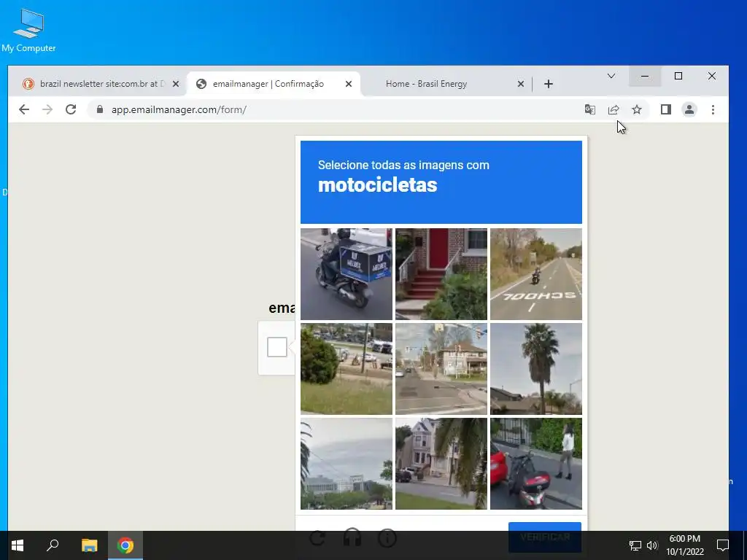Tick the reCAPTCHA checkbox
The width and height of the screenshot is (747, 560).
click(x=276, y=347)
